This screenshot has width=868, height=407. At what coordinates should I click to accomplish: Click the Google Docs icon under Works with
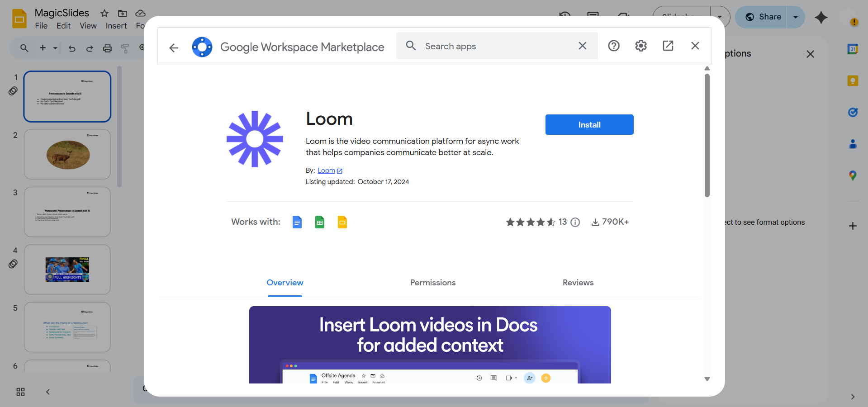pyautogui.click(x=297, y=222)
